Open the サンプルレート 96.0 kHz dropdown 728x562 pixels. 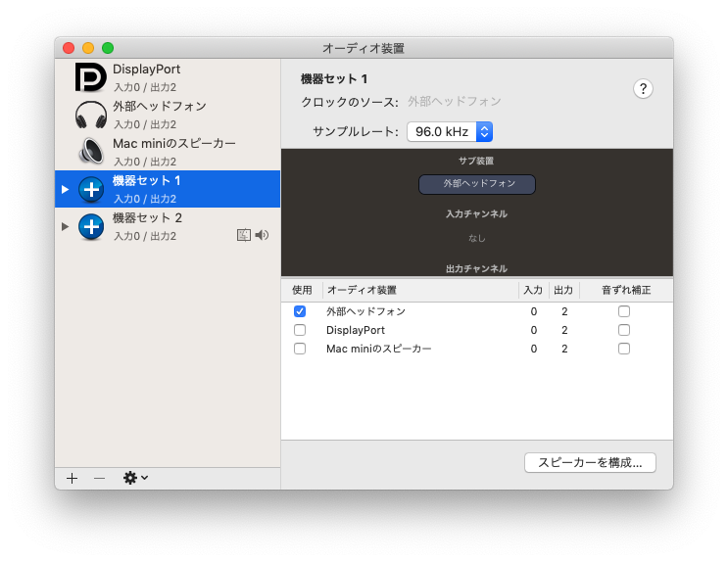450,132
